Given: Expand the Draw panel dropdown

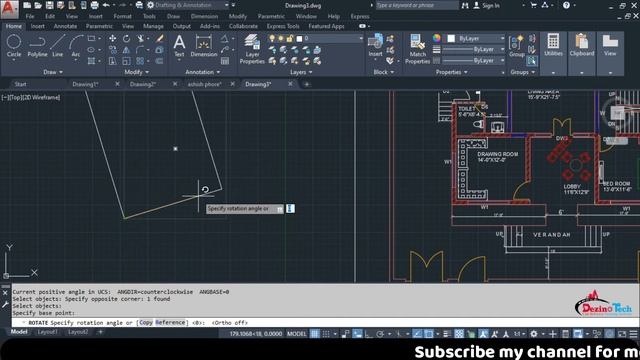Looking at the screenshot, I should pyautogui.click(x=53, y=72).
